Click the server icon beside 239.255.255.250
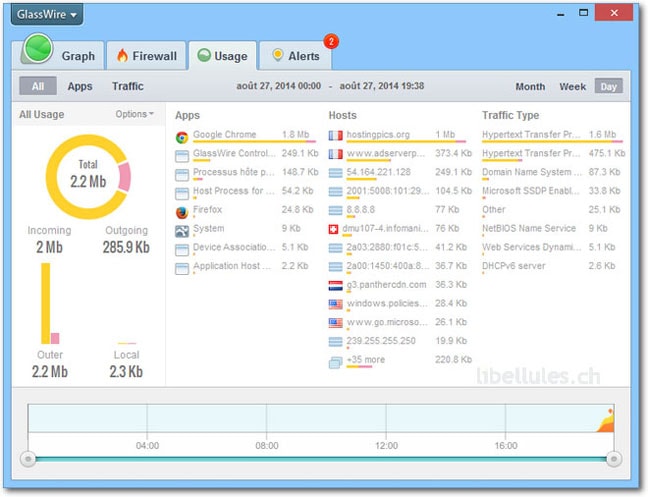Screen dimensions: 648x497 tap(336, 342)
